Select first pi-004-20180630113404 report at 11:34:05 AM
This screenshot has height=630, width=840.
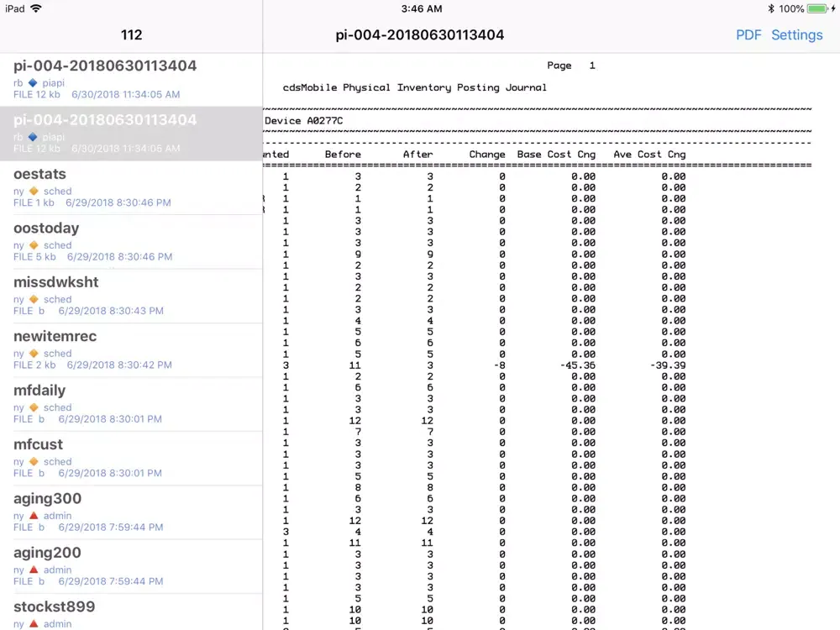coord(131,79)
